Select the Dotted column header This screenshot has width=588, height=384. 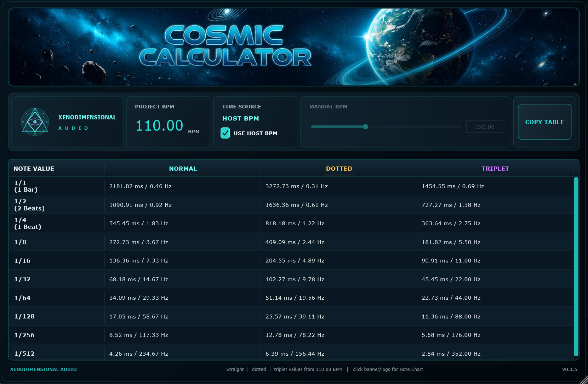339,169
